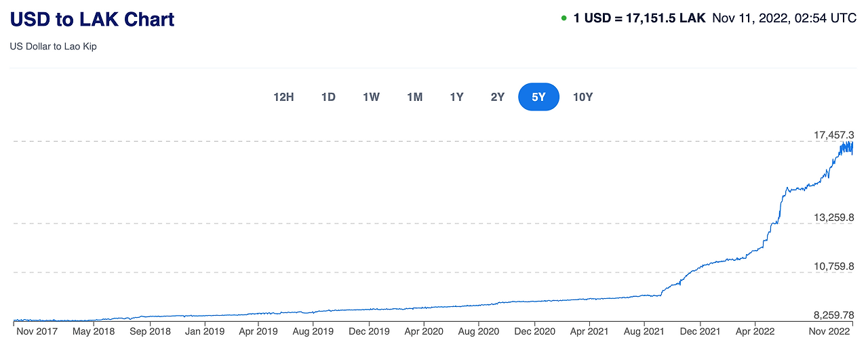Click the USD to LAK Chart heading
Viewport: 868px width, 353px height.
tap(92, 19)
